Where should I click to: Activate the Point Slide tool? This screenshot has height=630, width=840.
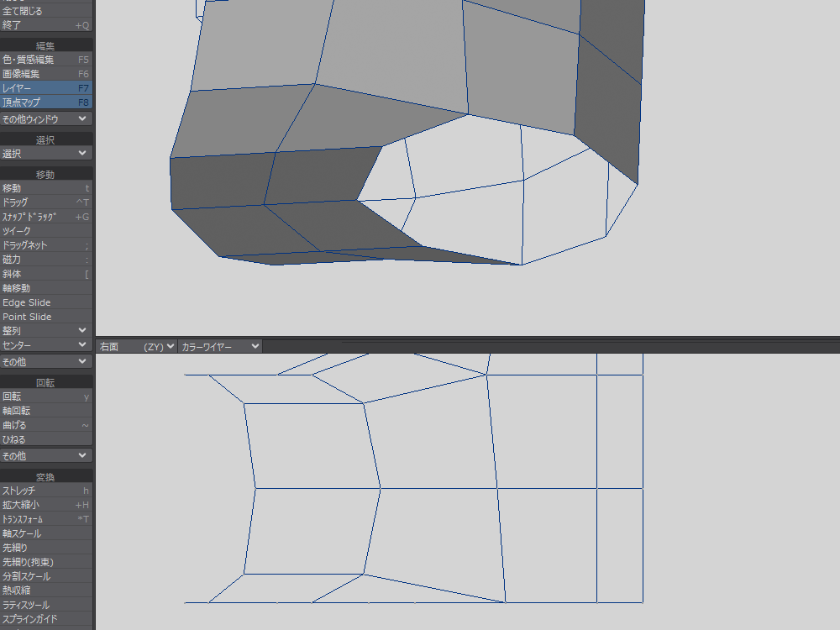click(45, 317)
